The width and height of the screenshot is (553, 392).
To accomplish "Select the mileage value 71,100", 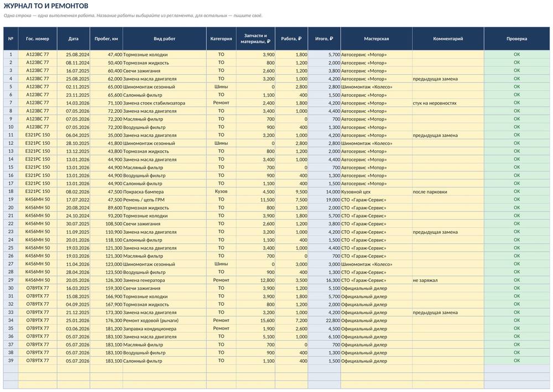I will pyautogui.click(x=106, y=103).
